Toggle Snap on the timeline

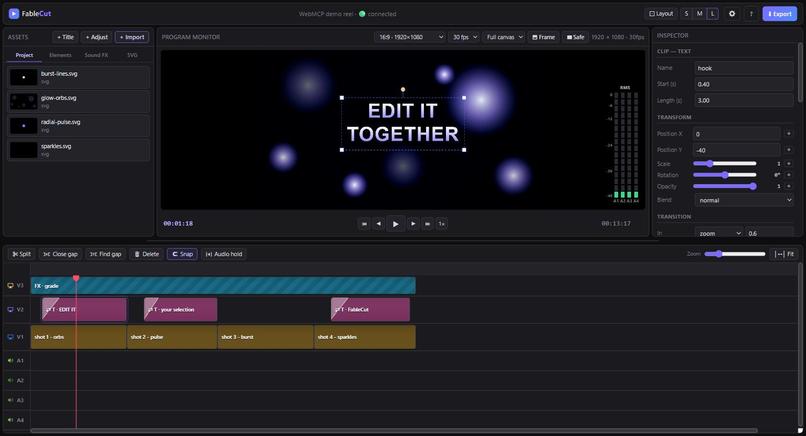(x=182, y=254)
